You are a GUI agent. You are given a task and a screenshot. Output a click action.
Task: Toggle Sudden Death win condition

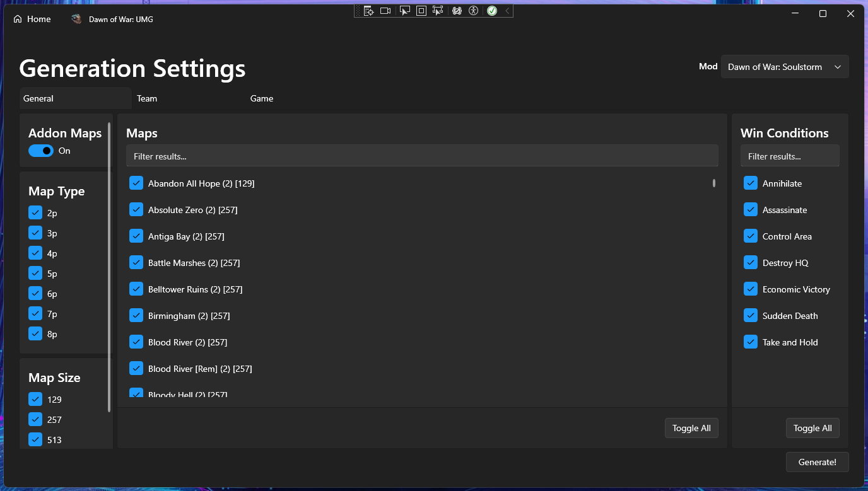pos(751,315)
